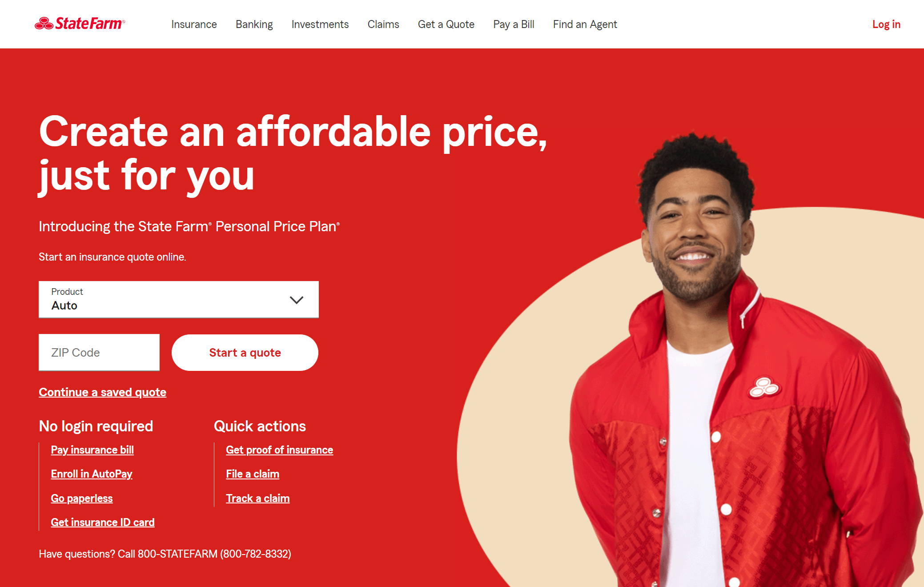
Task: Click the Get a Quote navigation item
Action: click(x=446, y=24)
